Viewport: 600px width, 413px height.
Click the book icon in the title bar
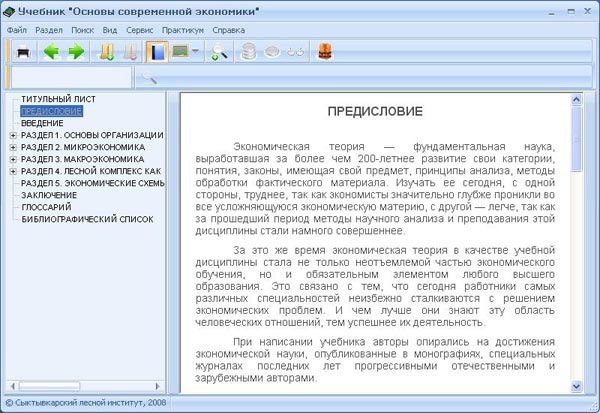pos(8,11)
